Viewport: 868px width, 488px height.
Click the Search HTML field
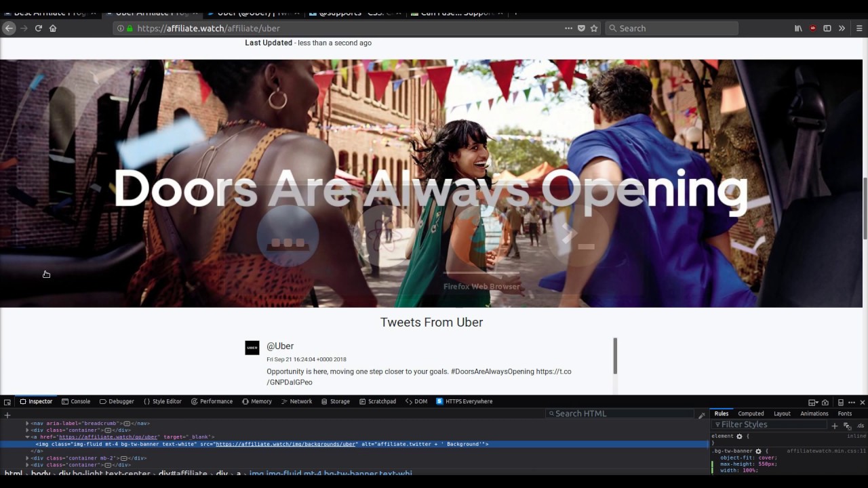pyautogui.click(x=620, y=413)
